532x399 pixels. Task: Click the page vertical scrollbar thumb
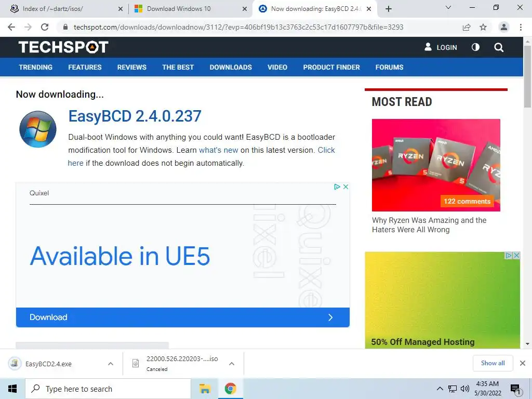(x=527, y=76)
